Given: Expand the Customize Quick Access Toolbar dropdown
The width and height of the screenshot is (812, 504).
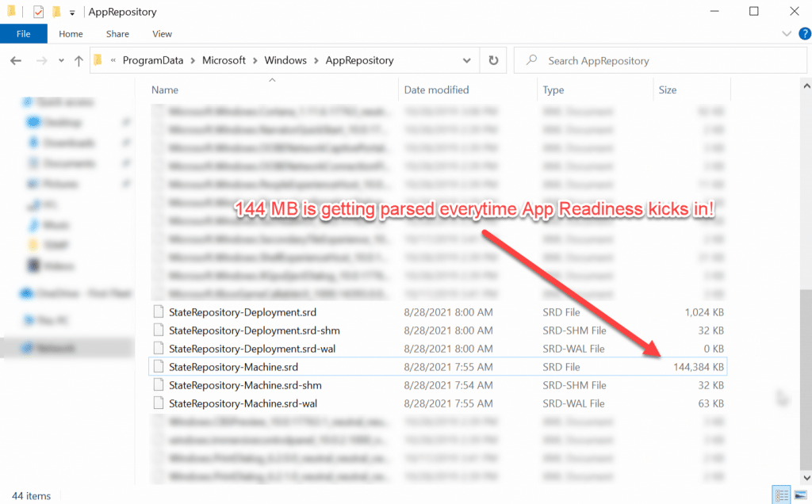Looking at the screenshot, I should click(71, 11).
